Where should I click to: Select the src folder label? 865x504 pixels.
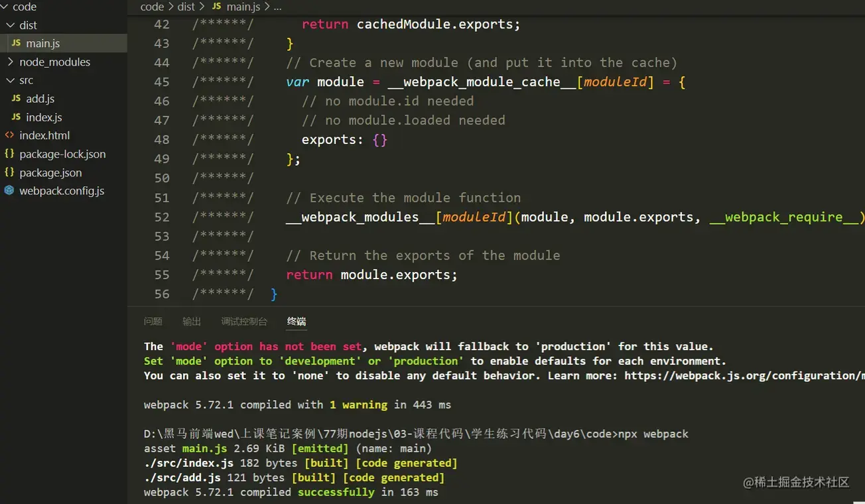coord(27,80)
